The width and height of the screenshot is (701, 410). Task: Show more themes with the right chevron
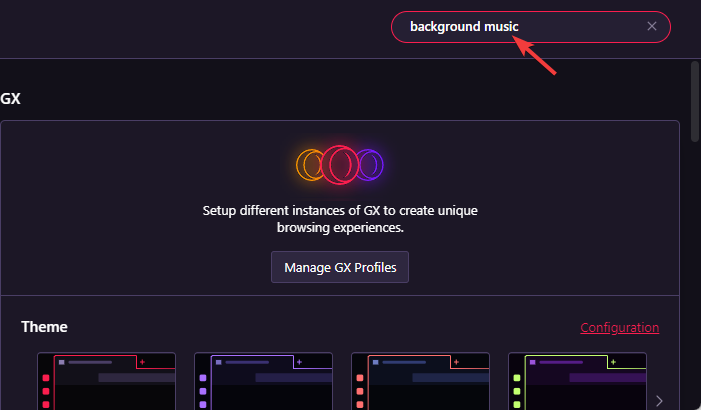click(x=659, y=401)
